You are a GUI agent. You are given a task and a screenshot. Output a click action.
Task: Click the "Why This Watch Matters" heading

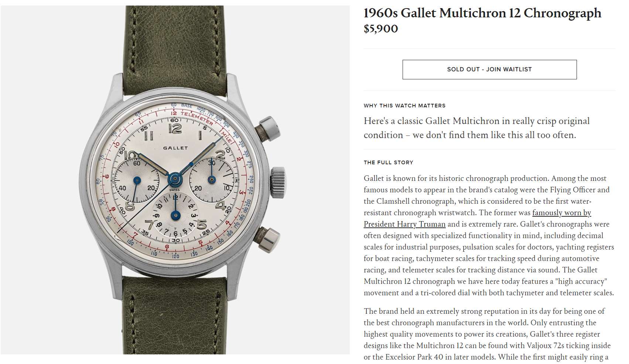[x=404, y=106]
